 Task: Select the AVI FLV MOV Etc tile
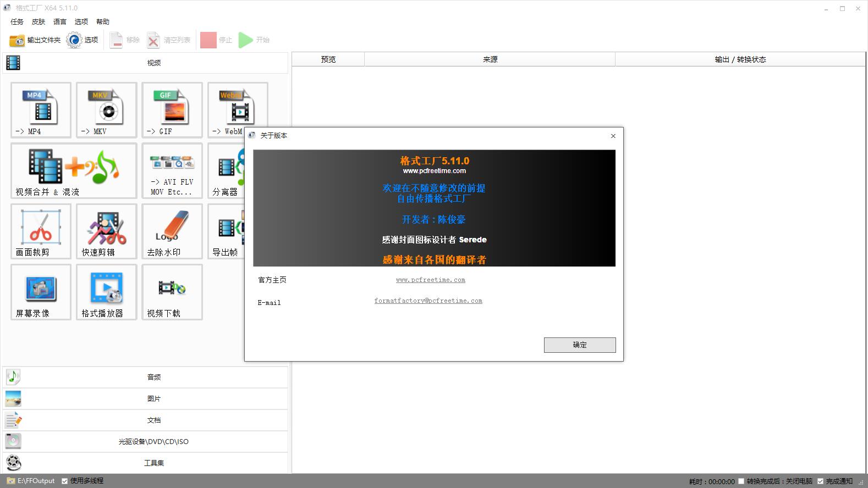point(172,170)
